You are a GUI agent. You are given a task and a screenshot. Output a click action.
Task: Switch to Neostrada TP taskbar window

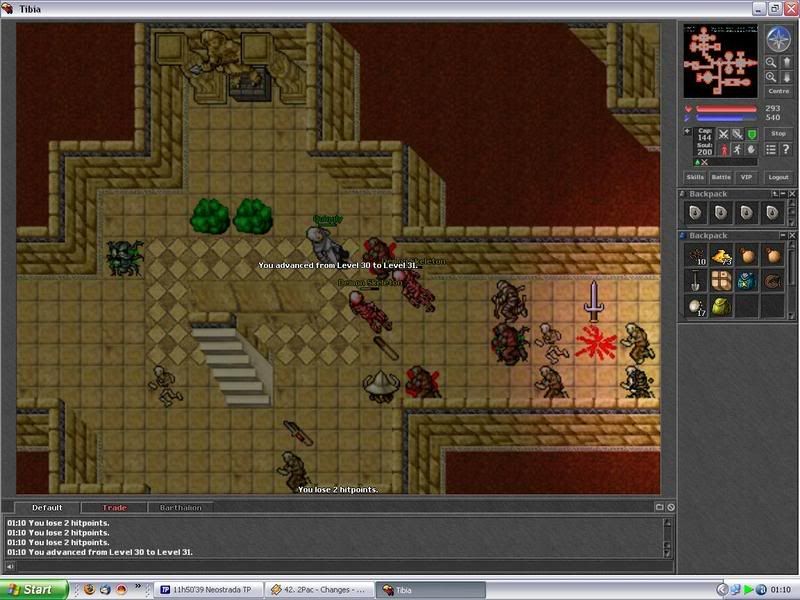point(208,590)
